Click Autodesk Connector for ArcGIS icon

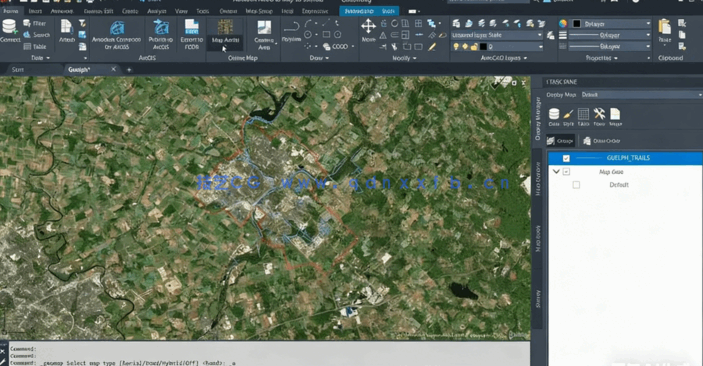pyautogui.click(x=117, y=29)
